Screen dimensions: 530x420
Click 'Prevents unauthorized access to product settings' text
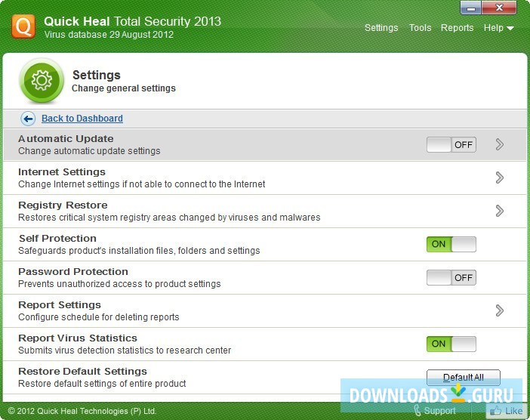click(119, 284)
